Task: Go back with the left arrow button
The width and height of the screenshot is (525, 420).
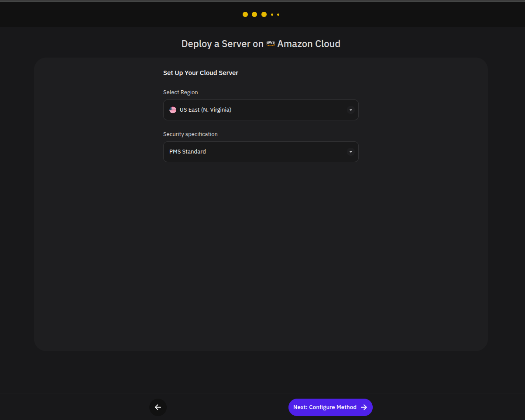Action: (x=158, y=407)
